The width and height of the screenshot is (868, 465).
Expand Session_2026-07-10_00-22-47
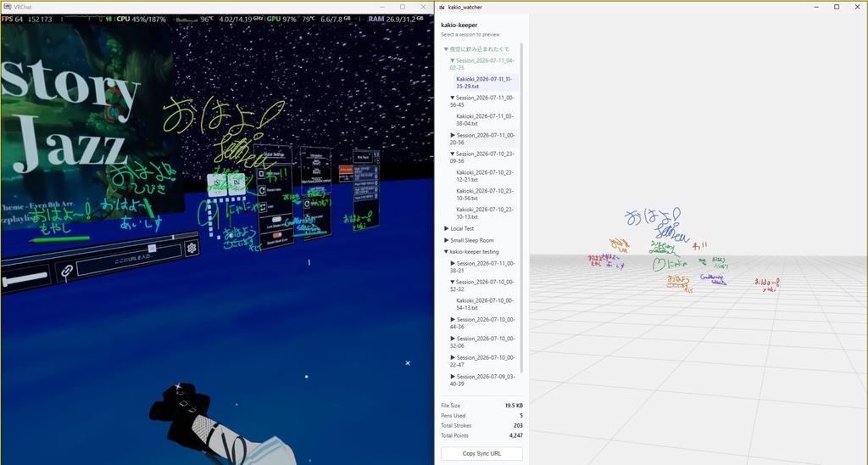coord(481,361)
